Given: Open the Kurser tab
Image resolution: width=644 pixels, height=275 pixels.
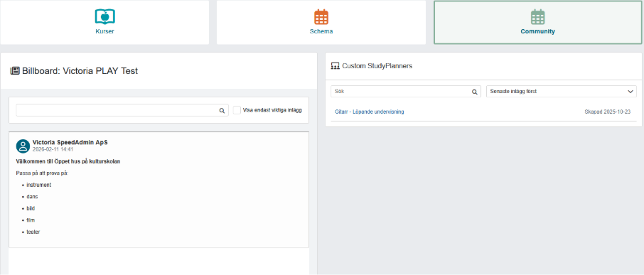Looking at the screenshot, I should click(x=104, y=23).
